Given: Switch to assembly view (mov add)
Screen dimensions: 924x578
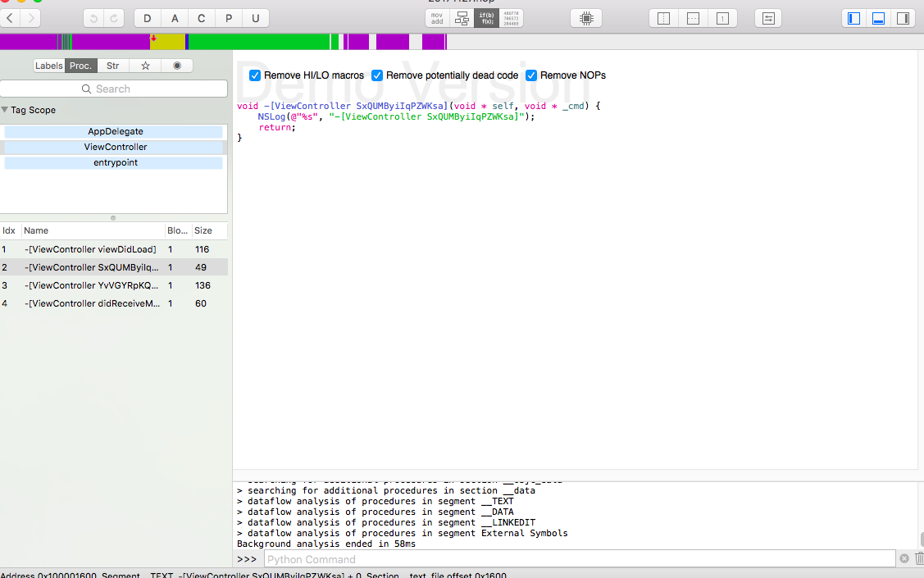Looking at the screenshot, I should (x=437, y=18).
